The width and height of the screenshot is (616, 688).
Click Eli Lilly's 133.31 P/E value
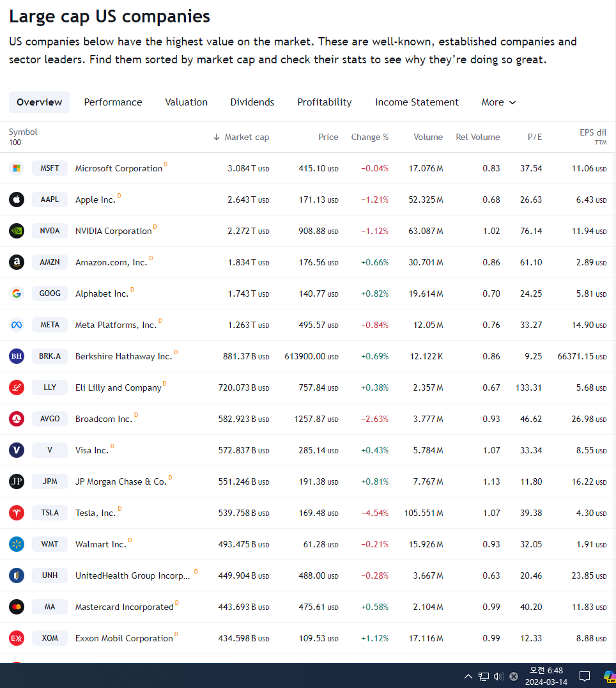pos(528,388)
